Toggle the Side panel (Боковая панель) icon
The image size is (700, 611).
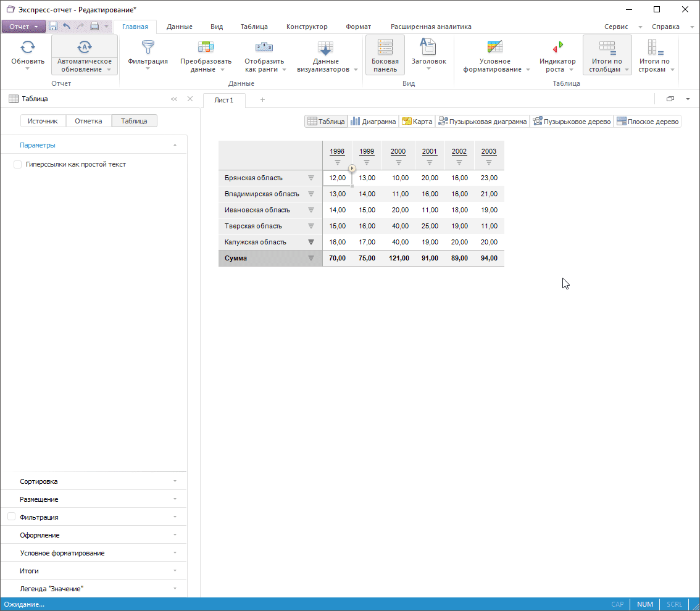tap(385, 48)
